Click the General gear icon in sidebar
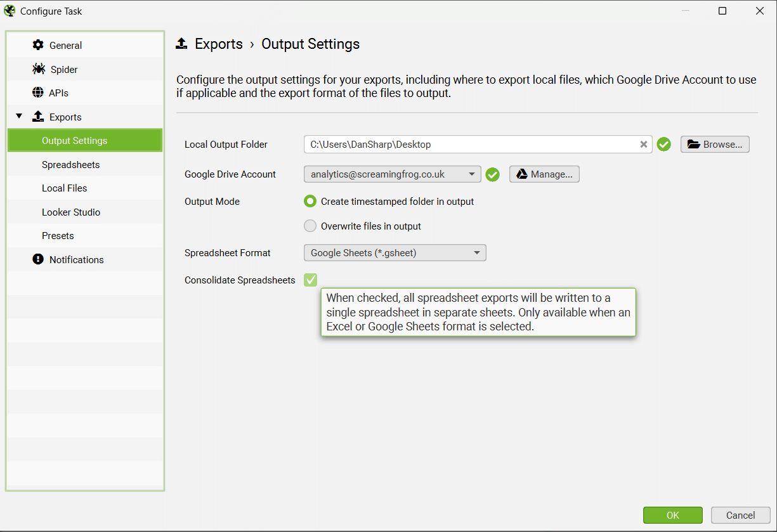This screenshot has width=777, height=532. [x=39, y=45]
